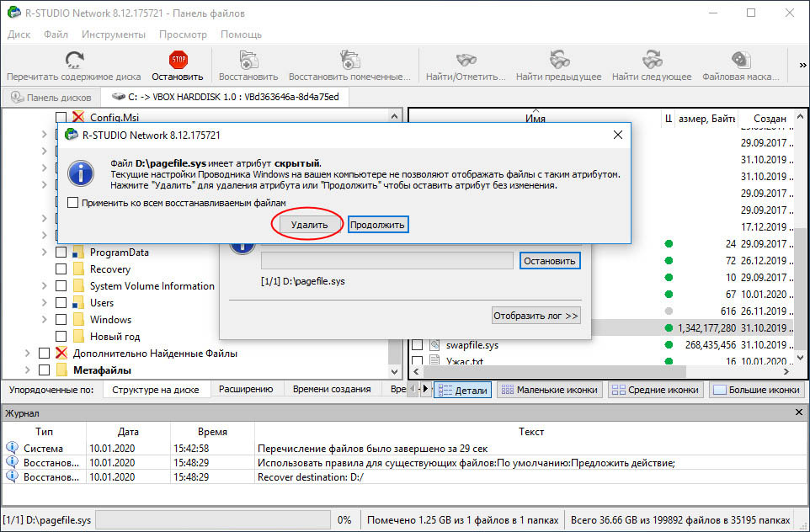Toggle the ProgramData checkbox

point(61,253)
